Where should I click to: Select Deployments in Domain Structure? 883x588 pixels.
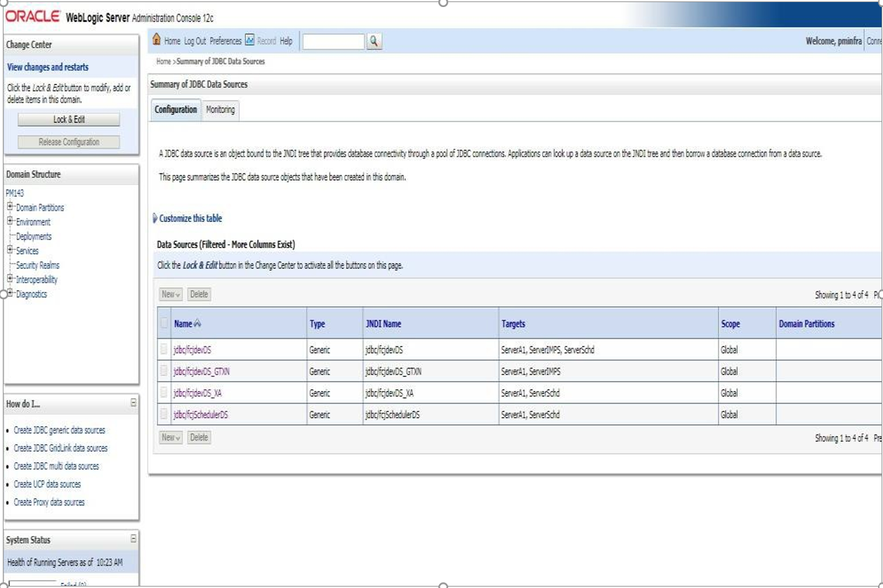tap(34, 236)
